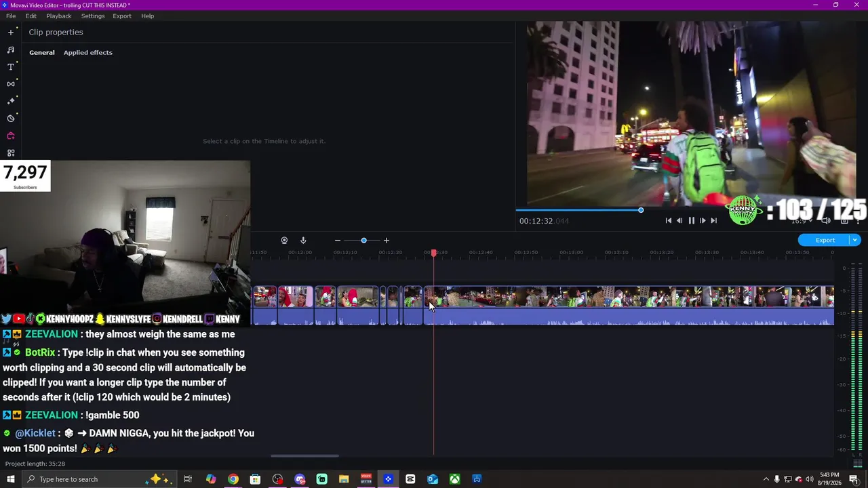Open Google Chrome from the taskbar

pos(233,479)
